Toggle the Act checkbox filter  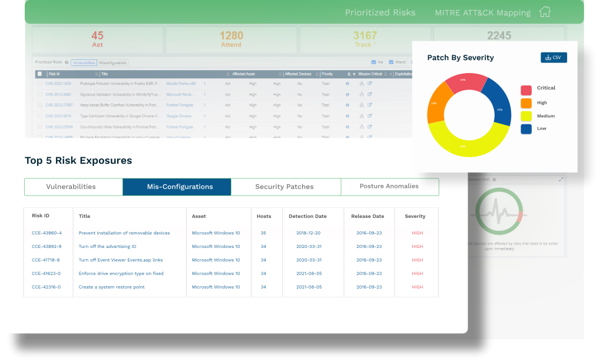pos(374,62)
